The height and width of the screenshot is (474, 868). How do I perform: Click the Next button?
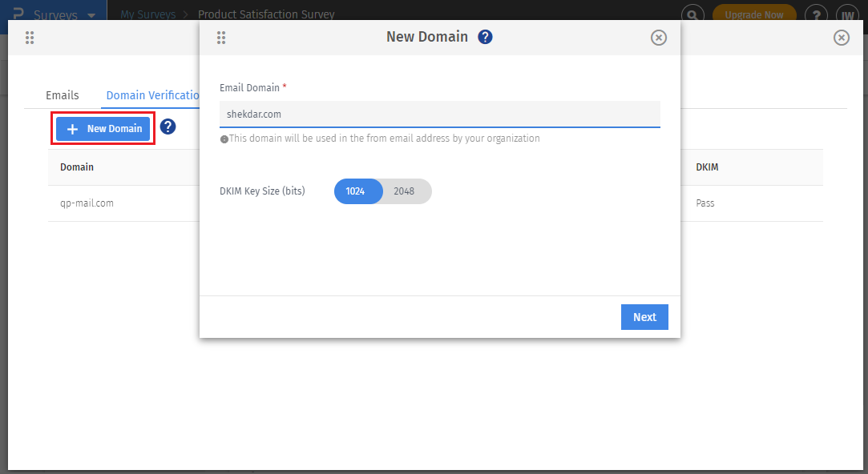point(644,317)
